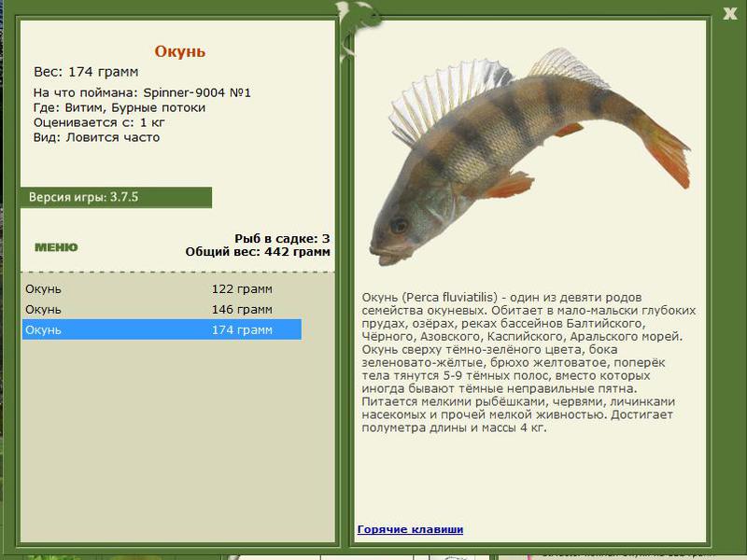Screen dimensions: 747x560
Task: Click the perch fish picture
Action: 529,156
